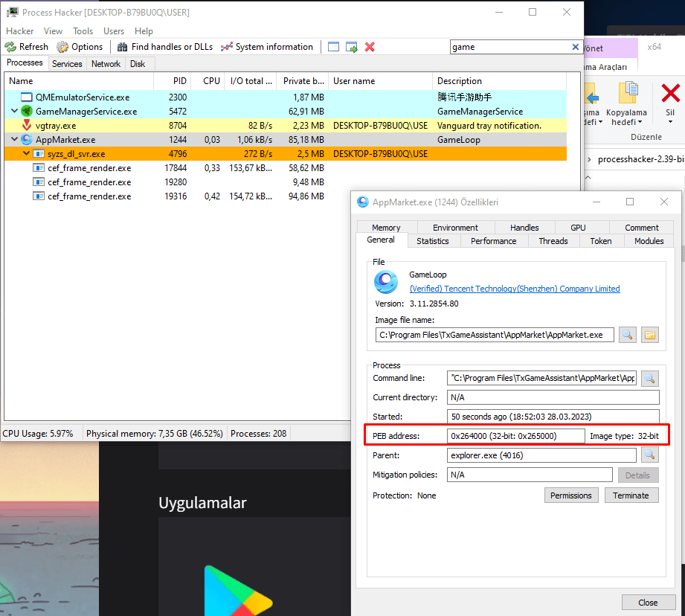Open Find handles or DLLs

tap(165, 47)
